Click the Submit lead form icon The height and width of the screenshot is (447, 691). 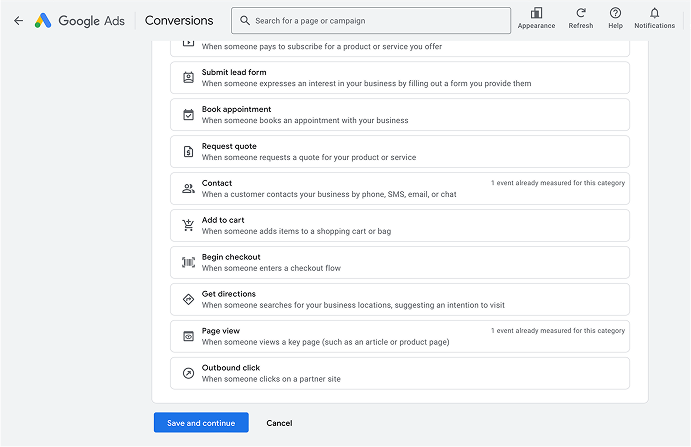[x=188, y=78]
